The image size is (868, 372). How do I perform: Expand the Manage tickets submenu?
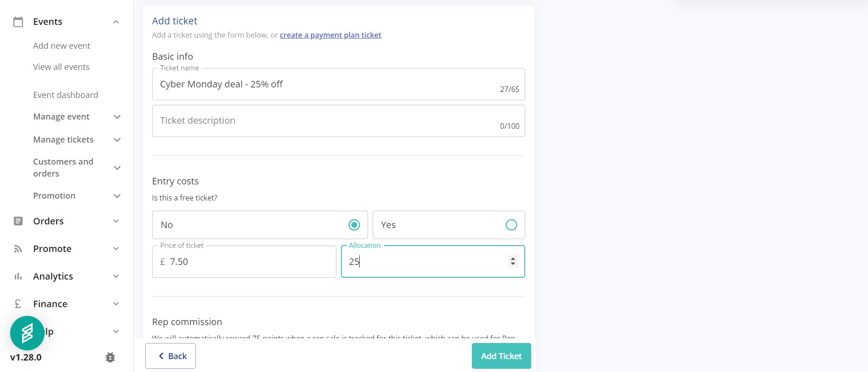[117, 140]
